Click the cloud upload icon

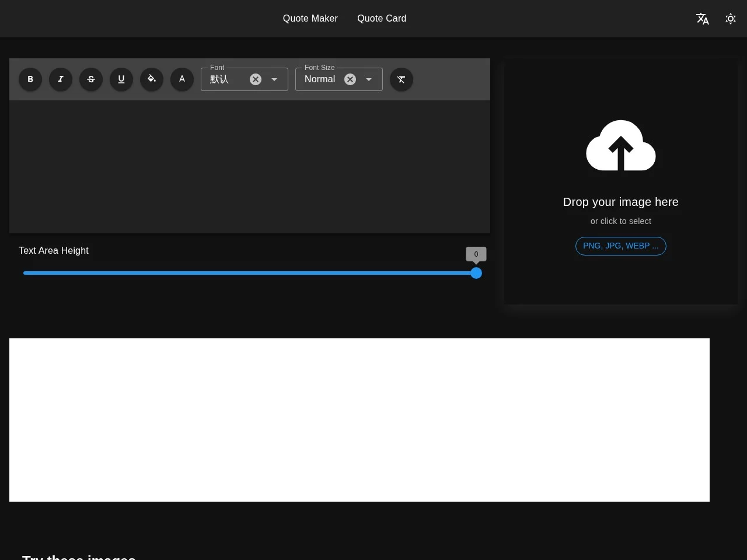pos(620,146)
